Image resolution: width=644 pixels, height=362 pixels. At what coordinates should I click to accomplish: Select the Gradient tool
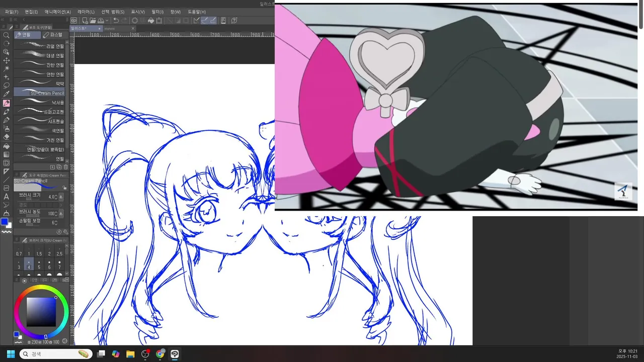(x=6, y=154)
